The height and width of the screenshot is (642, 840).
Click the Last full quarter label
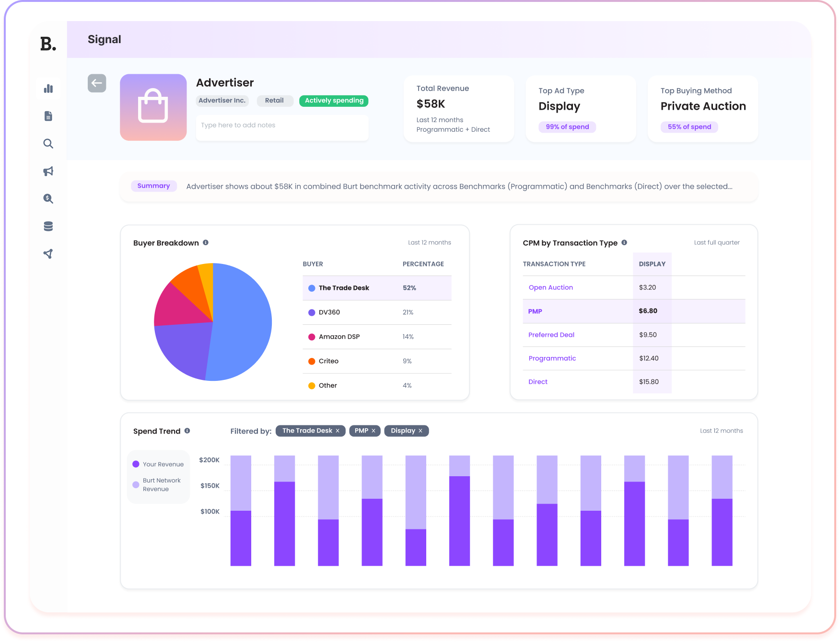[x=717, y=242]
